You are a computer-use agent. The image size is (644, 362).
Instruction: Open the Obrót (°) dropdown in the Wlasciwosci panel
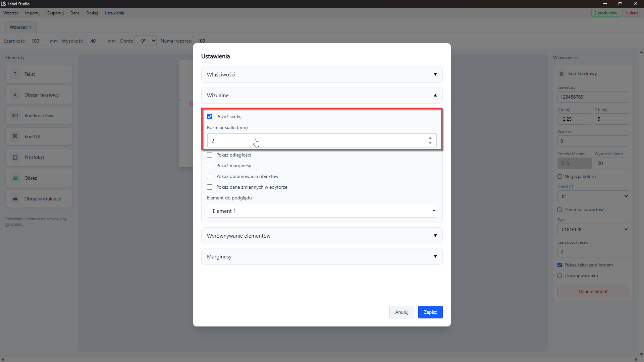click(593, 196)
